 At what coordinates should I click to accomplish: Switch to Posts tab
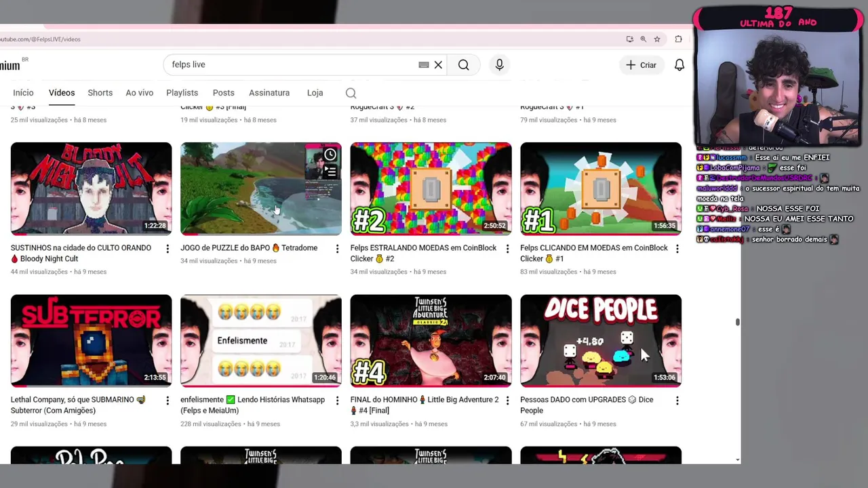click(x=223, y=93)
